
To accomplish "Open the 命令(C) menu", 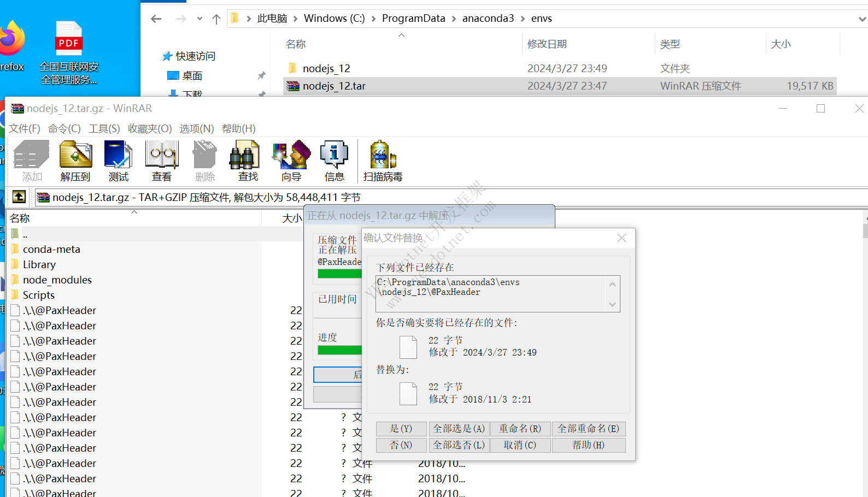I will [x=64, y=128].
